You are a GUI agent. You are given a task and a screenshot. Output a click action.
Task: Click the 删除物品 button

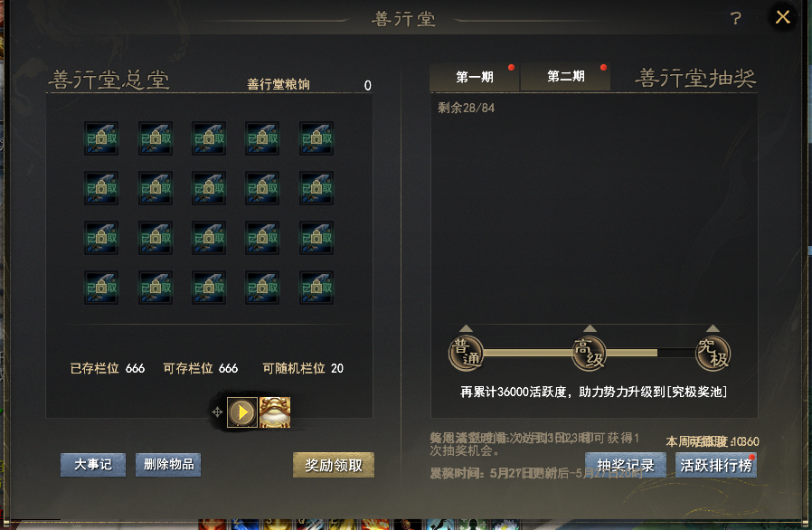(x=168, y=465)
